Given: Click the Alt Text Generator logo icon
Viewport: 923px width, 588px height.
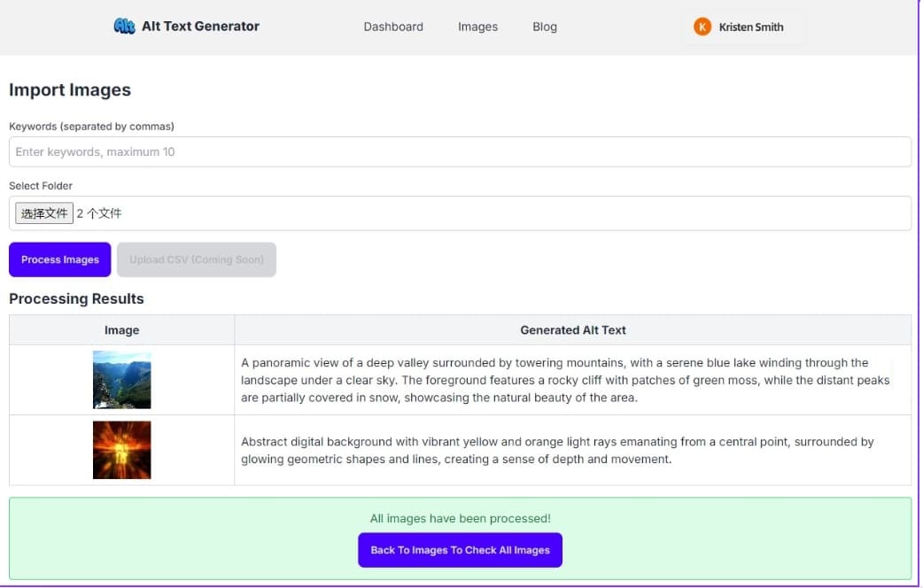Looking at the screenshot, I should [x=125, y=27].
